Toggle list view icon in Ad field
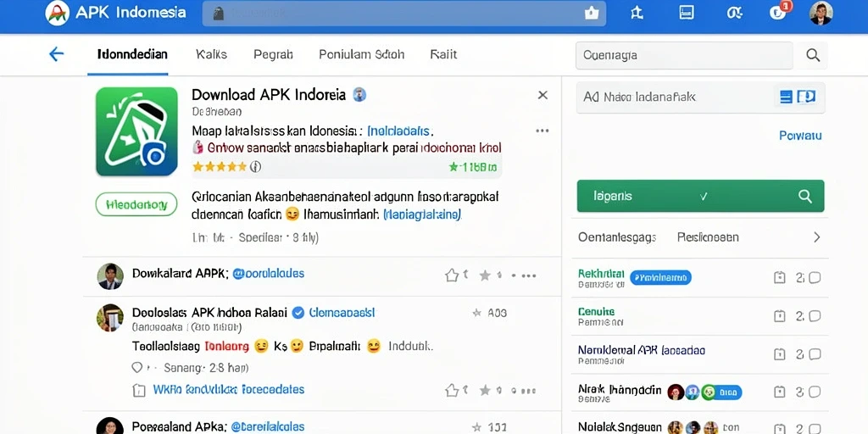Screen dimensions: 868x434 [786, 97]
